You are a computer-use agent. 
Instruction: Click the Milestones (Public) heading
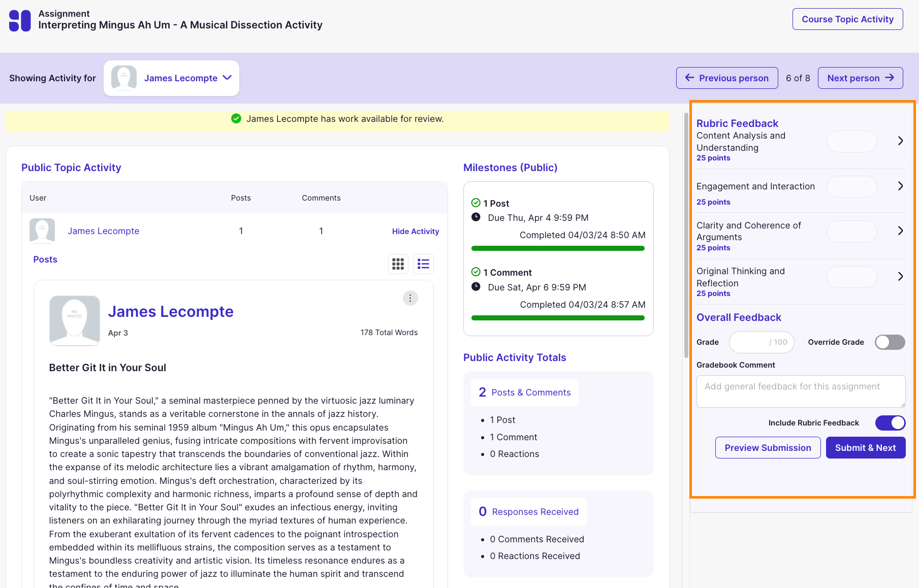(510, 168)
